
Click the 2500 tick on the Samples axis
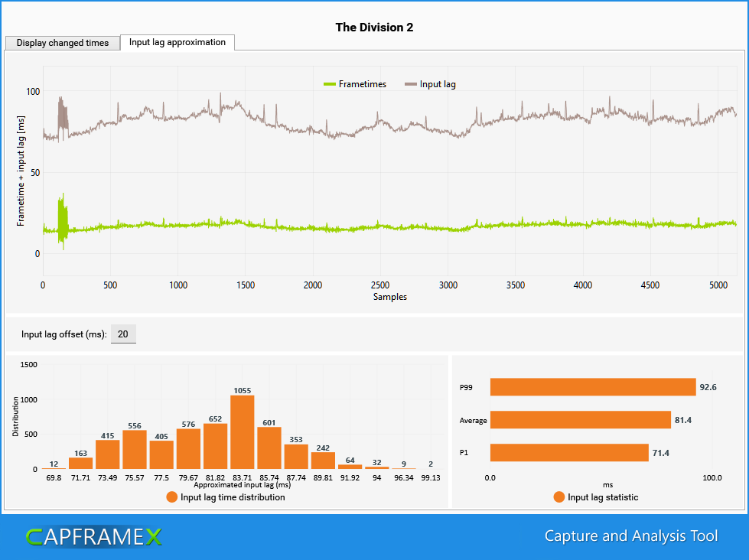click(380, 285)
